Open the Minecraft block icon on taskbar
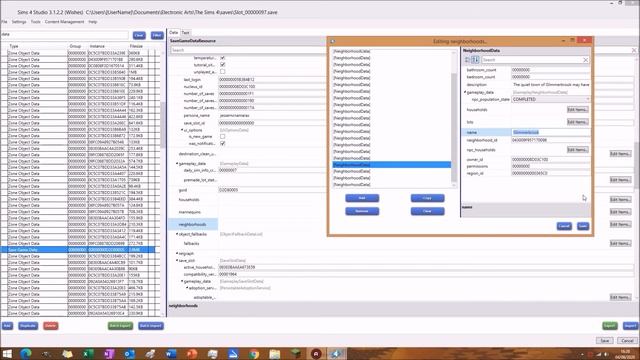The height and width of the screenshot is (360, 640). coord(296,353)
